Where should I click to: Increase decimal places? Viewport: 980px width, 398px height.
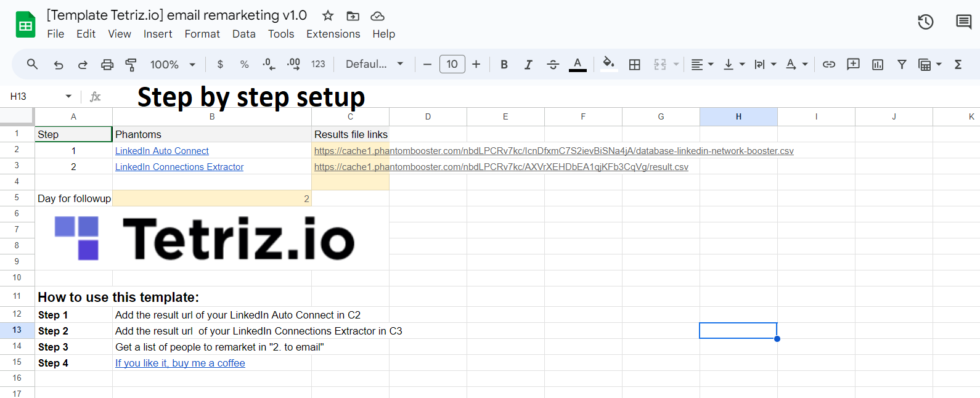(x=293, y=64)
